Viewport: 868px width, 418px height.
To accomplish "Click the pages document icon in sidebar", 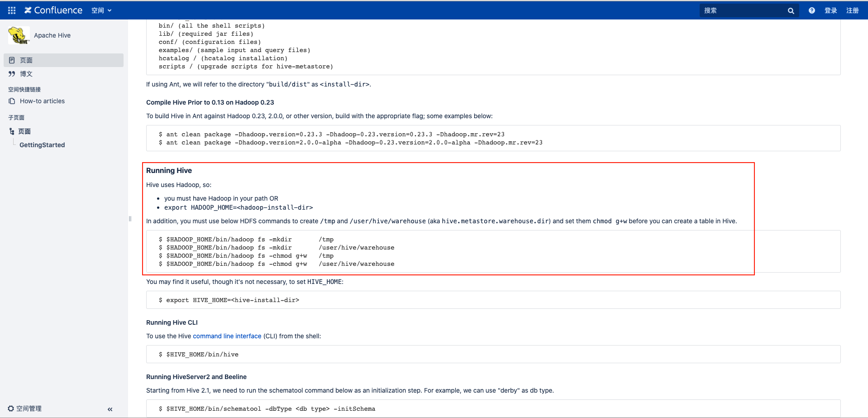I will click(x=12, y=60).
